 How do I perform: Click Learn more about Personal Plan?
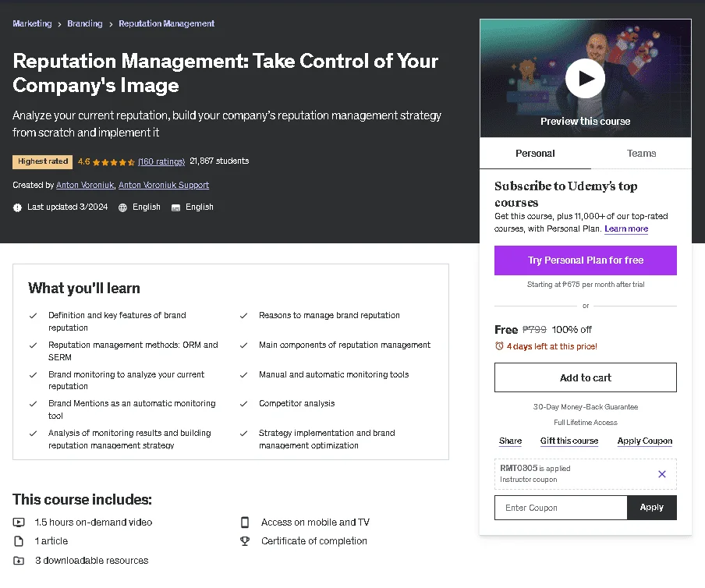click(x=626, y=228)
